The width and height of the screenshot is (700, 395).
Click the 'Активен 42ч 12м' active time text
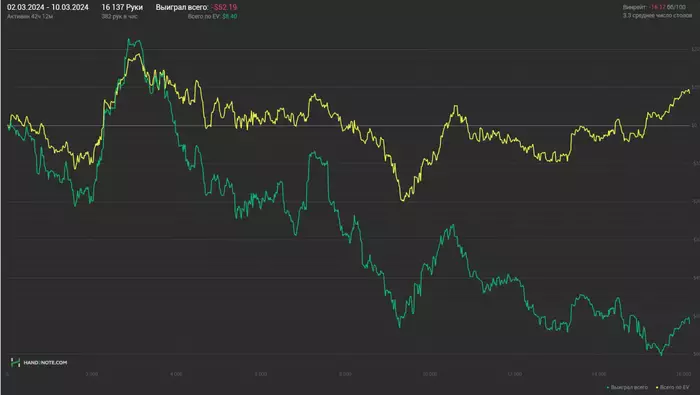pyautogui.click(x=30, y=17)
